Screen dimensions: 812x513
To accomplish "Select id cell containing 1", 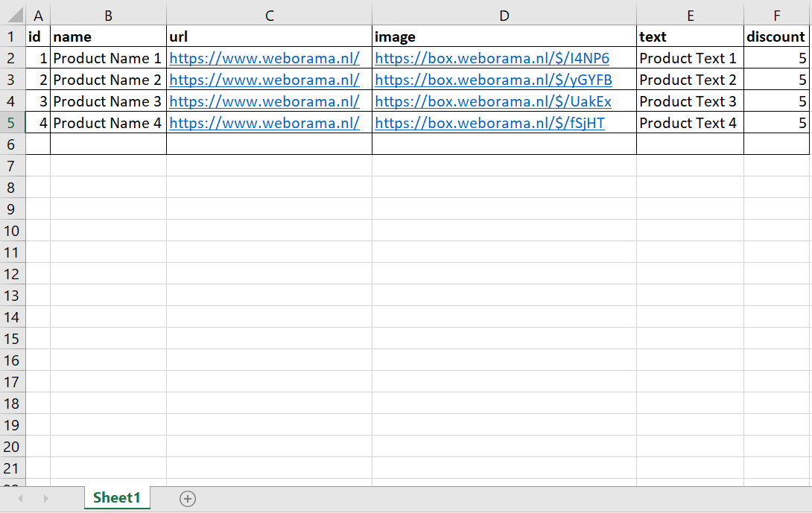I will [38, 58].
